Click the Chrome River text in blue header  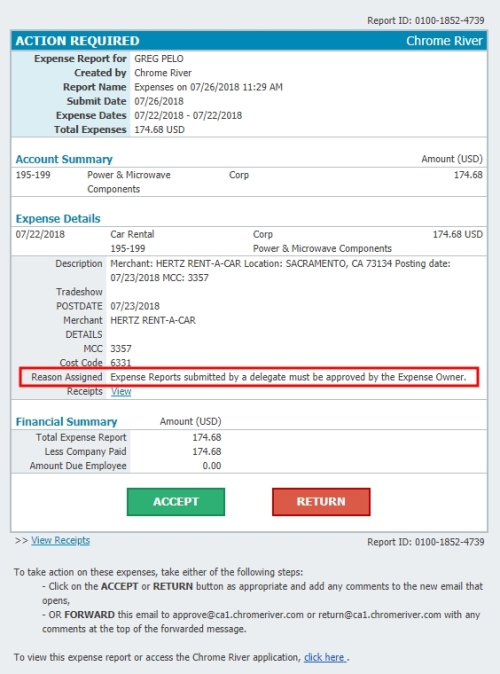pos(445,41)
